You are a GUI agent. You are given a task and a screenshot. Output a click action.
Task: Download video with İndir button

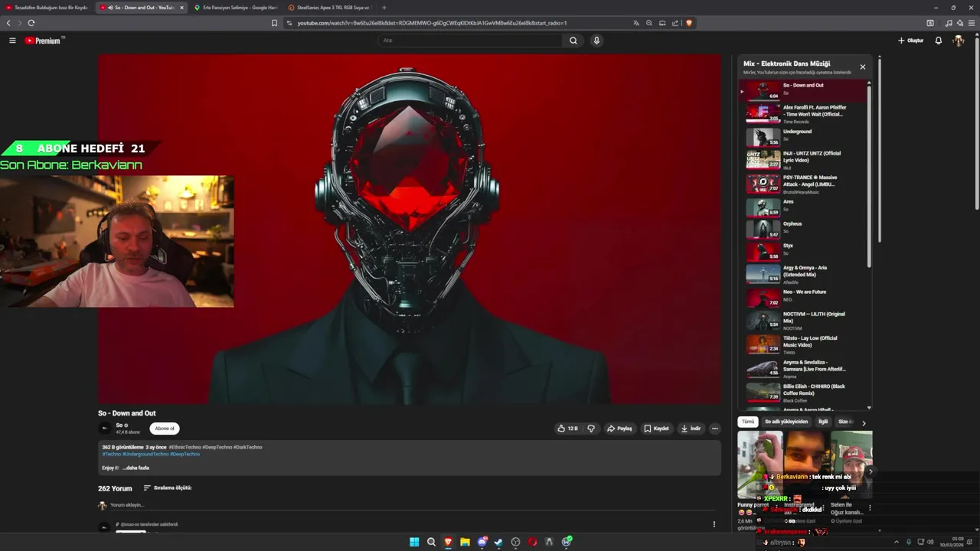pos(691,429)
